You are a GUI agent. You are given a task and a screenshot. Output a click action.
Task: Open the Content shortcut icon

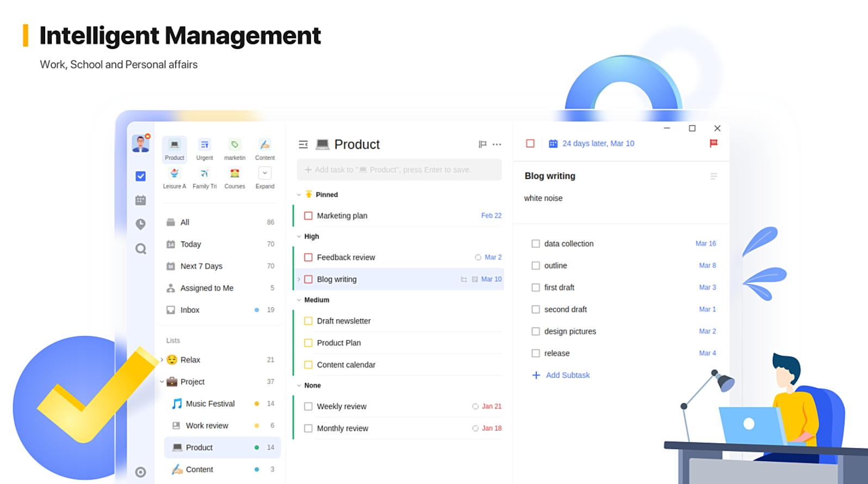click(x=265, y=145)
